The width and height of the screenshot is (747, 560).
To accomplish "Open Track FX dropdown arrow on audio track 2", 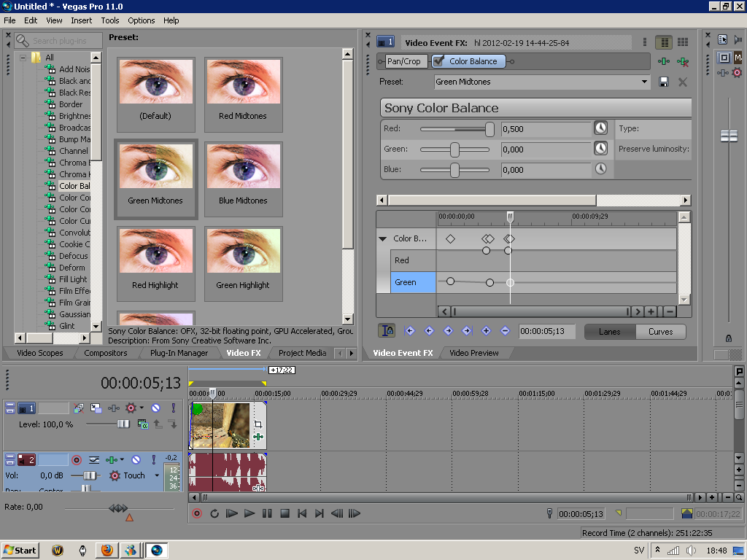I will click(x=122, y=459).
